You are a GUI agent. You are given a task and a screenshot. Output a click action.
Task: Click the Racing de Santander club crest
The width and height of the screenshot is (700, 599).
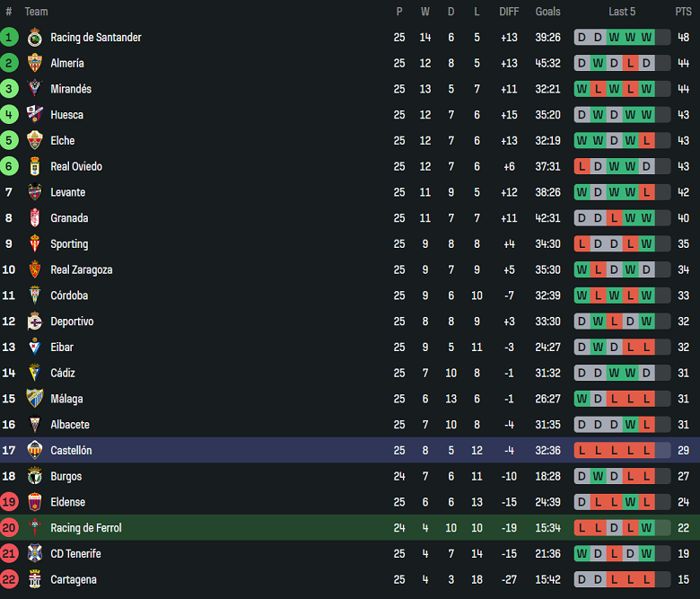tap(35, 38)
